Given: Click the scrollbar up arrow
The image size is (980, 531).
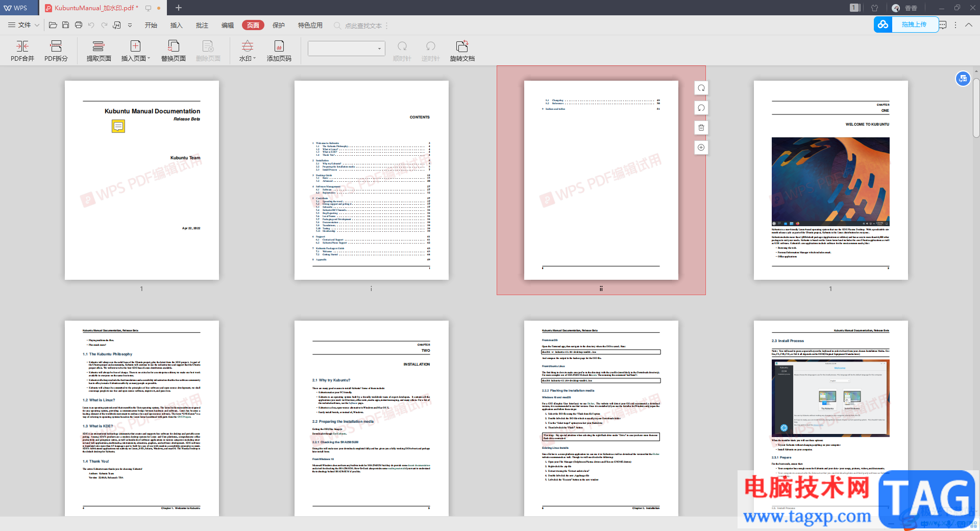Looking at the screenshot, I should coord(976,70).
